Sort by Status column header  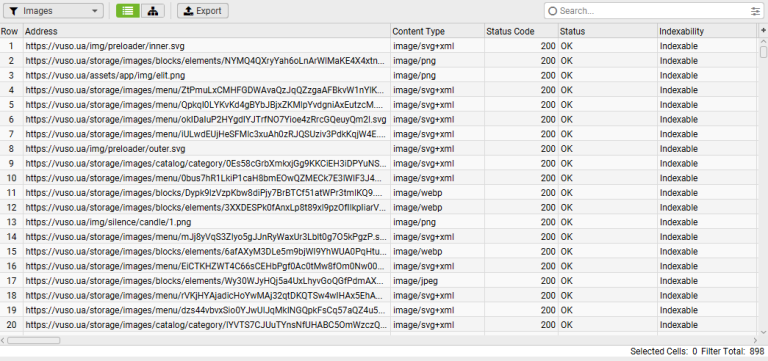[x=608, y=31]
